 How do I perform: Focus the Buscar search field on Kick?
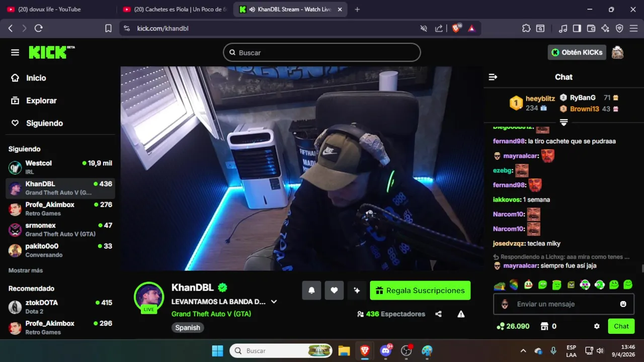coord(322,52)
